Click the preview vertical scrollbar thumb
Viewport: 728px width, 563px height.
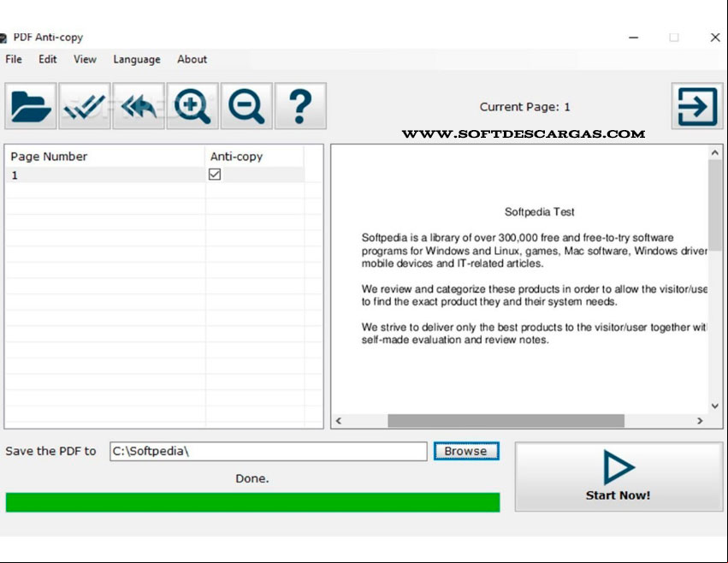coord(714,205)
